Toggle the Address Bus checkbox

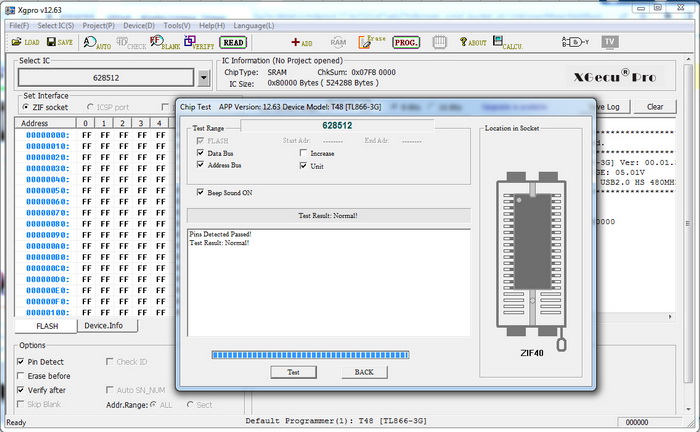pos(200,165)
